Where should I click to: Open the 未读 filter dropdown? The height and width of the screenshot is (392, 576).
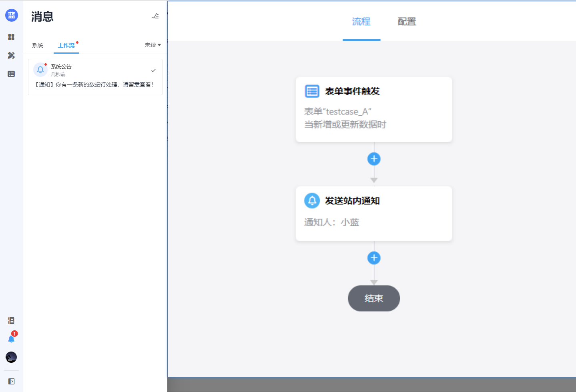coord(153,45)
